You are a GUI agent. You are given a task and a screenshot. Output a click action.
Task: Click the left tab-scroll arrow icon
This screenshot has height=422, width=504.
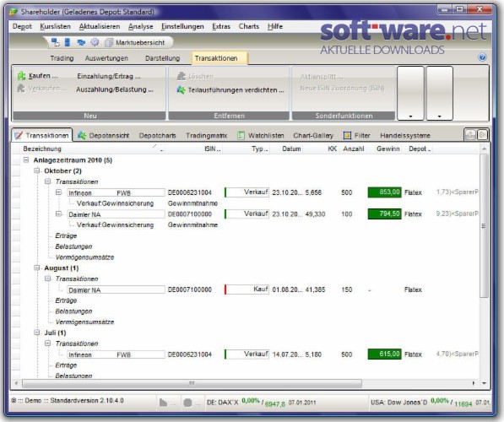[470, 135]
